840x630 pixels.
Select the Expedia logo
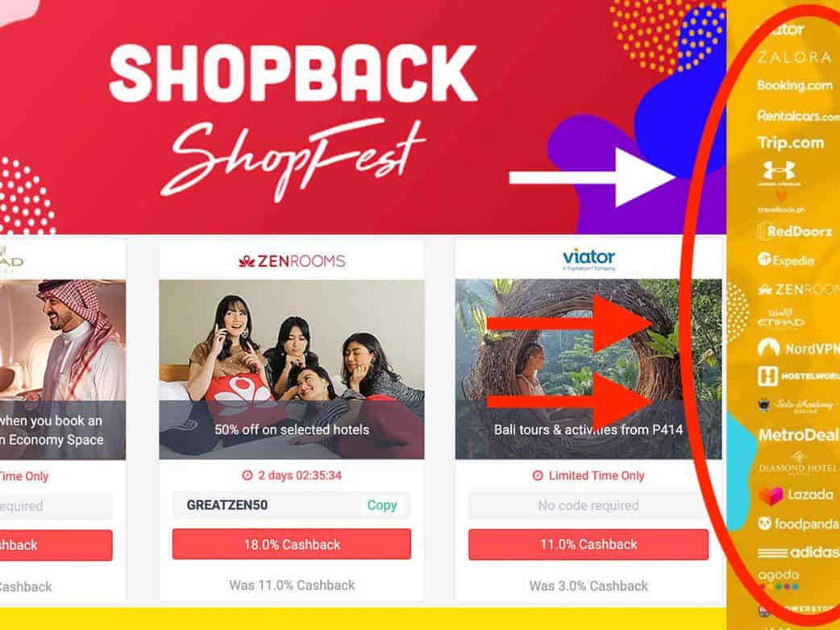click(786, 260)
